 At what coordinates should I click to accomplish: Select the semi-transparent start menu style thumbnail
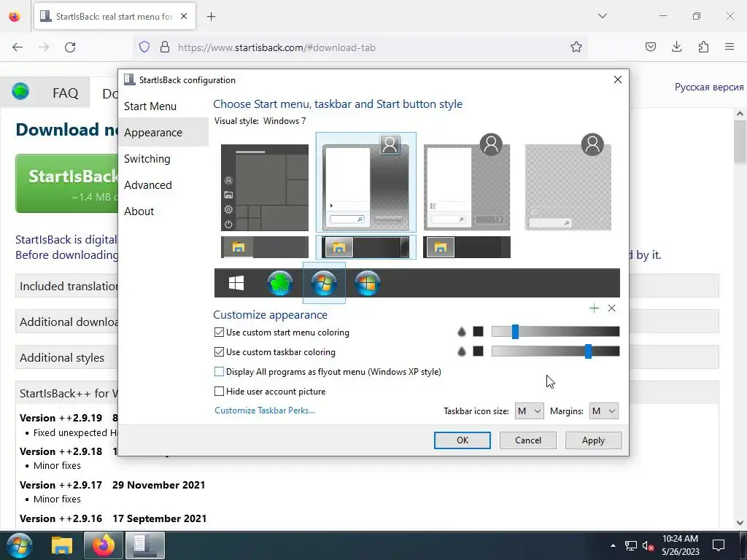(467, 183)
